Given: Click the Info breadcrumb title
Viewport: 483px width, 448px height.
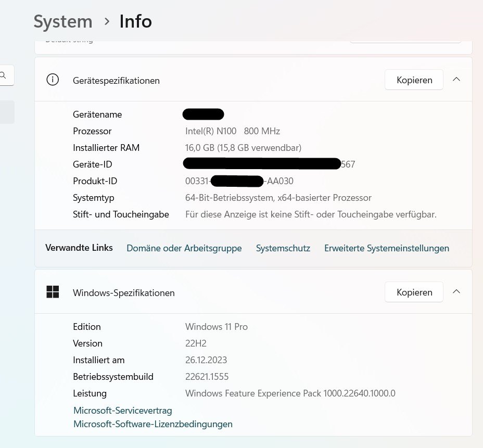Looking at the screenshot, I should (x=135, y=21).
